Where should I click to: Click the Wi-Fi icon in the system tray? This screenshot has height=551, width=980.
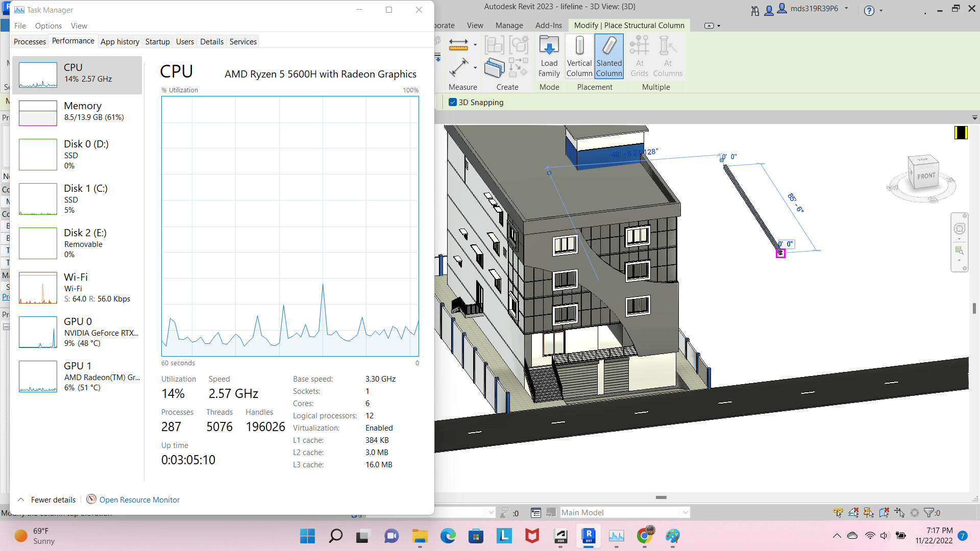click(x=869, y=536)
